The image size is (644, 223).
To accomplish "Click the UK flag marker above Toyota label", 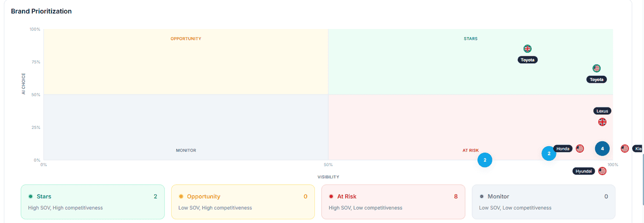I will 527,48.
